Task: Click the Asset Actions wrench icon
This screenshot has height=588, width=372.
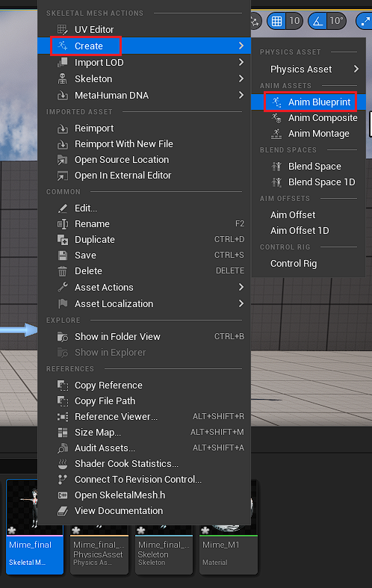Action: click(62, 287)
